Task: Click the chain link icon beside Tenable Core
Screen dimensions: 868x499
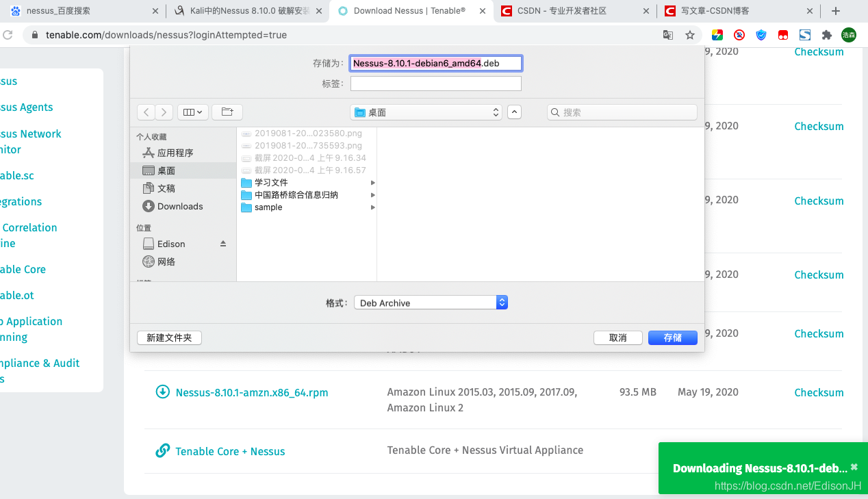Action: click(162, 450)
